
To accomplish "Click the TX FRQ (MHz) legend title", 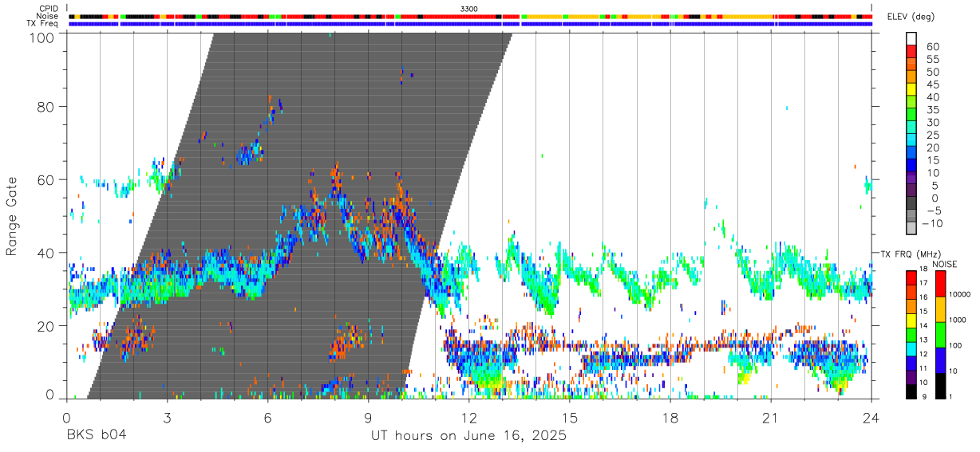I will coord(910,254).
